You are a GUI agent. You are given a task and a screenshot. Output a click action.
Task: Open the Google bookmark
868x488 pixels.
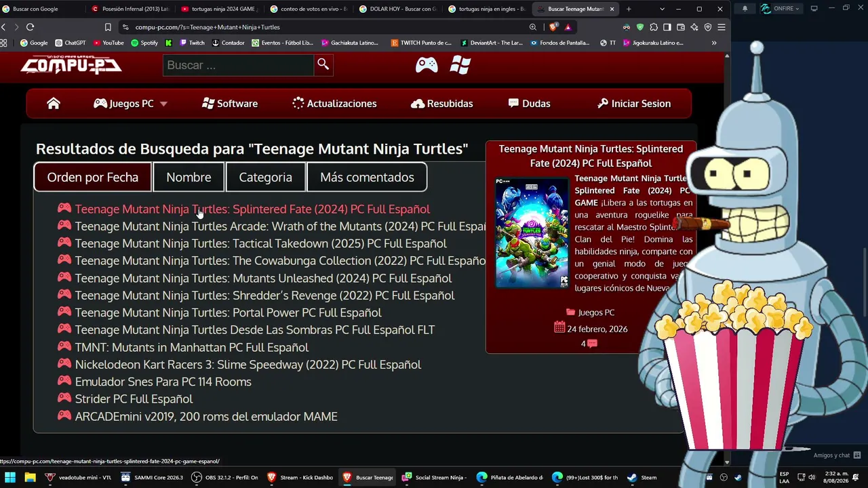[34, 43]
